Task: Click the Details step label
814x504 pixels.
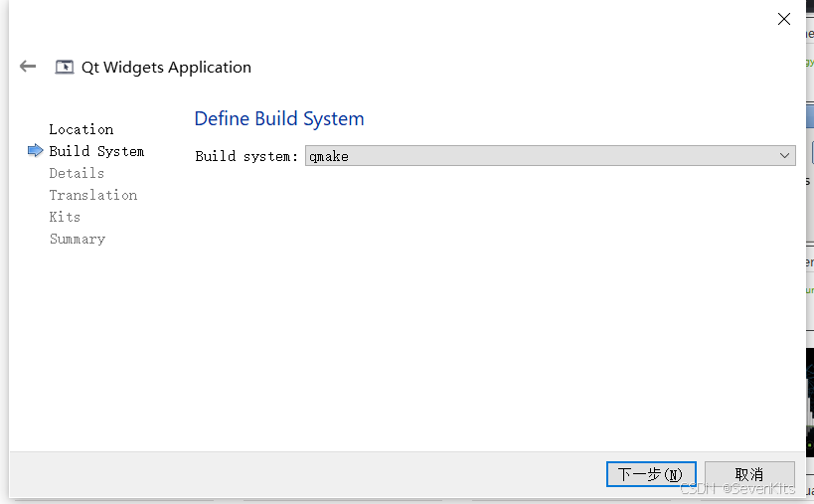Action: click(x=77, y=173)
